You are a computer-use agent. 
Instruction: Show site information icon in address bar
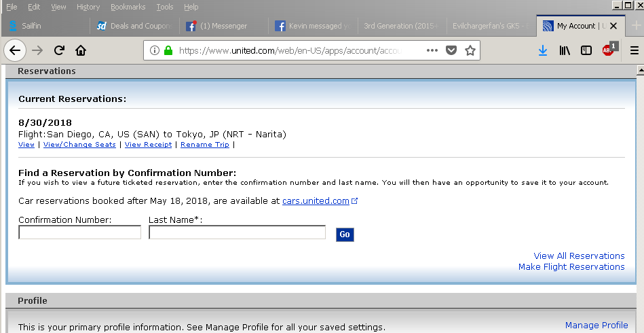point(155,50)
